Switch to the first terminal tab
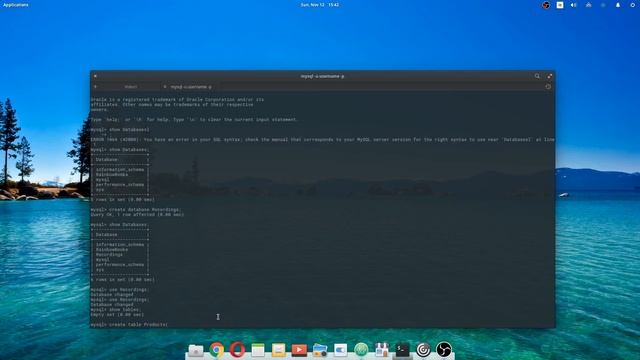Image resolution: width=640 pixels, height=360 pixels. pos(131,87)
